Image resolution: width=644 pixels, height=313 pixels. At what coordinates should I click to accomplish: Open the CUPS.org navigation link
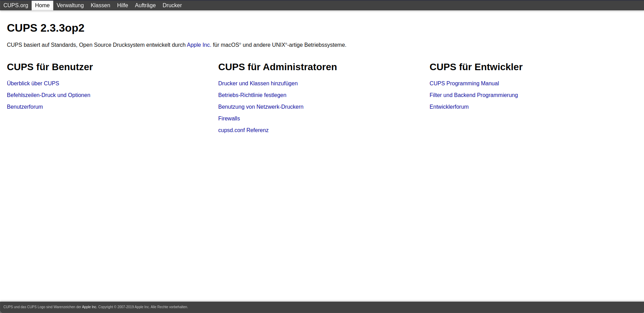pyautogui.click(x=16, y=6)
